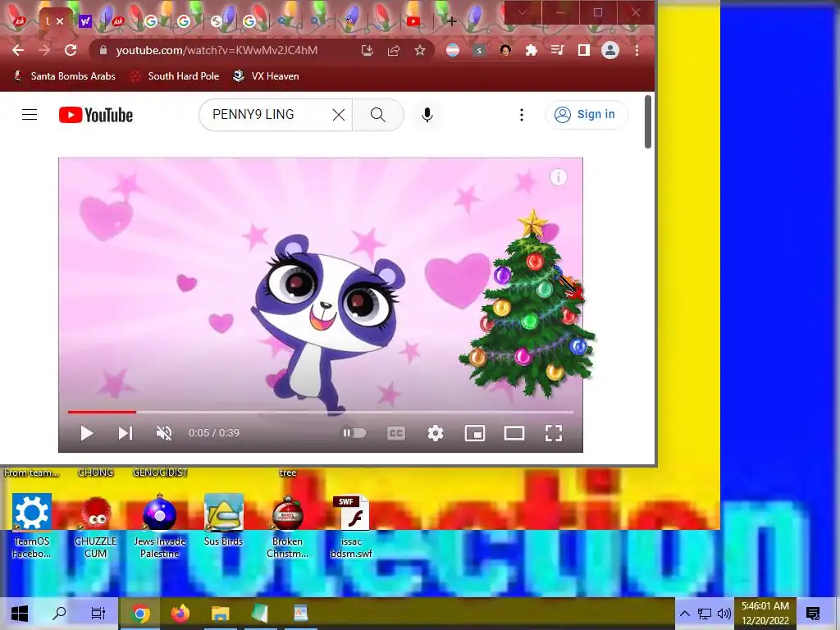Viewport: 840px width, 630px height.
Task: Go to the YouTube home logo
Action: tap(96, 115)
